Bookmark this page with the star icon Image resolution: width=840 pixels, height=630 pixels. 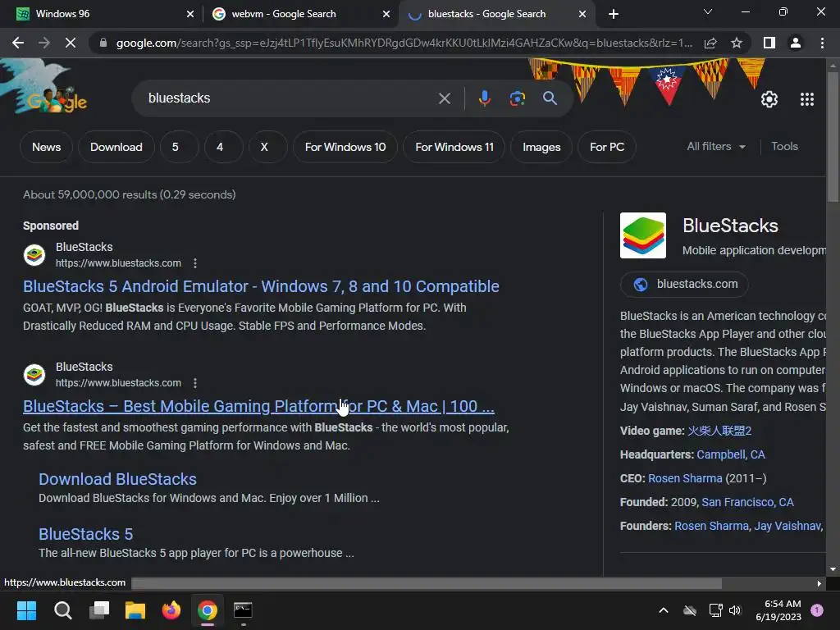(737, 43)
